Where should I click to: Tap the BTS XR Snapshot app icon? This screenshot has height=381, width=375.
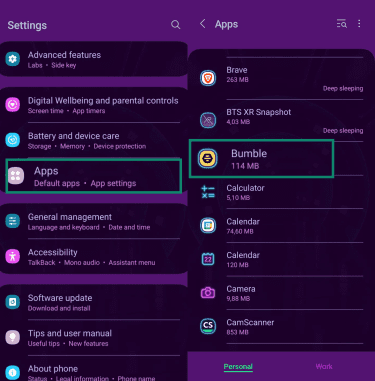[x=208, y=120]
